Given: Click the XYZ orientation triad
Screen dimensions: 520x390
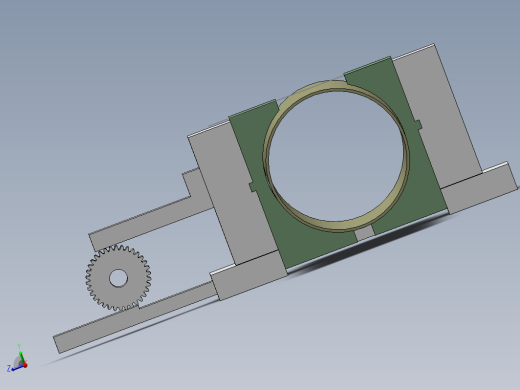Looking at the screenshot, I should click(x=17, y=359).
